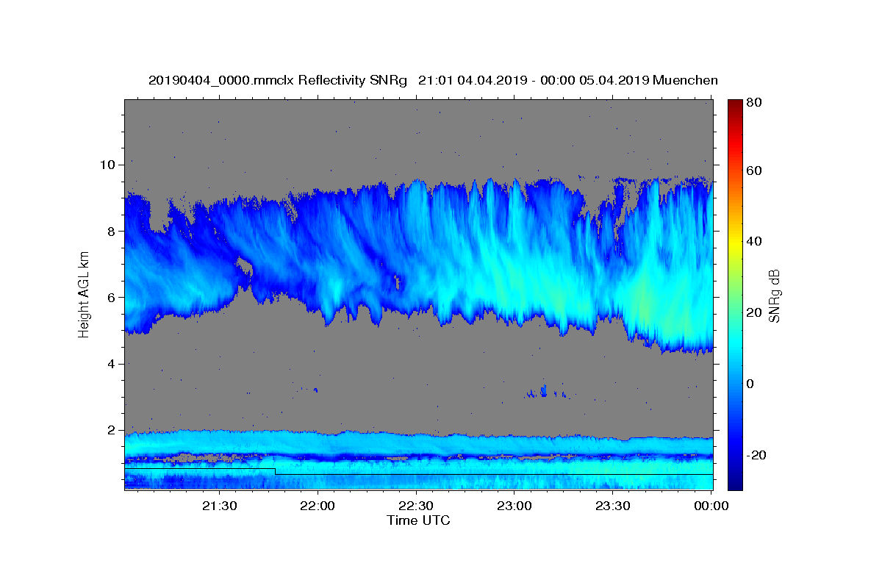Click the yellow band of the colorbar
The height and width of the screenshot is (588, 882).
tap(734, 242)
